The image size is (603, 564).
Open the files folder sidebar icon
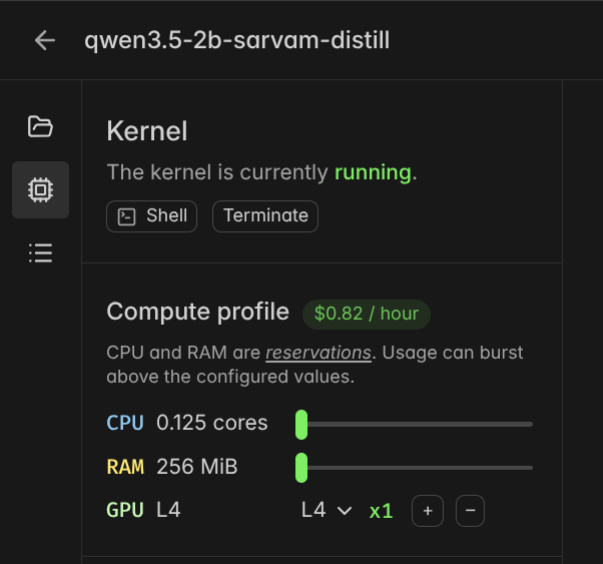click(x=40, y=126)
